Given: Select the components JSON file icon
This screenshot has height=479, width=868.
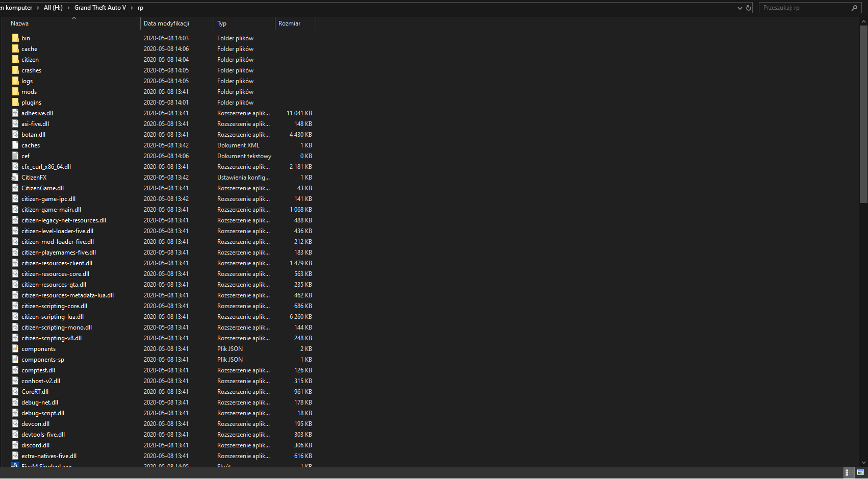Looking at the screenshot, I should [15, 348].
